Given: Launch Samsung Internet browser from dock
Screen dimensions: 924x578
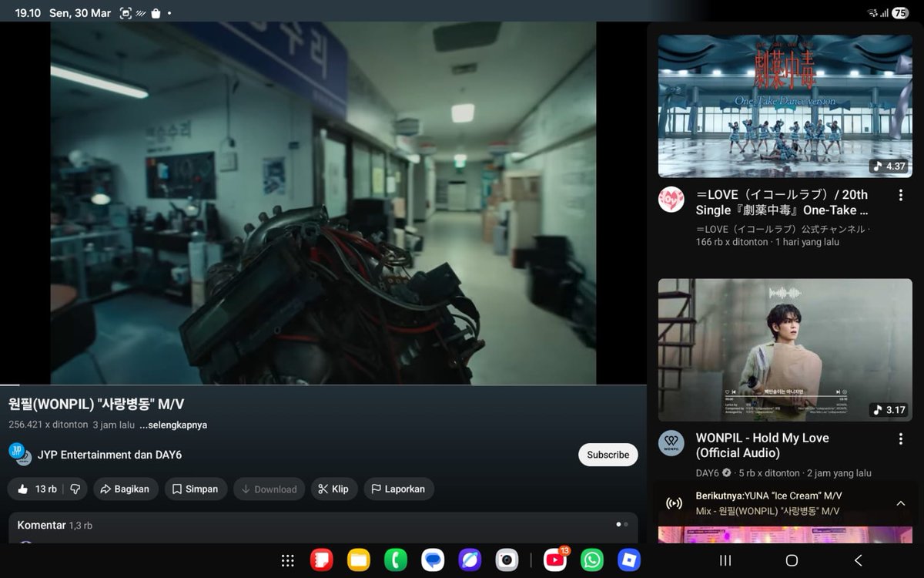Looking at the screenshot, I should click(470, 560).
